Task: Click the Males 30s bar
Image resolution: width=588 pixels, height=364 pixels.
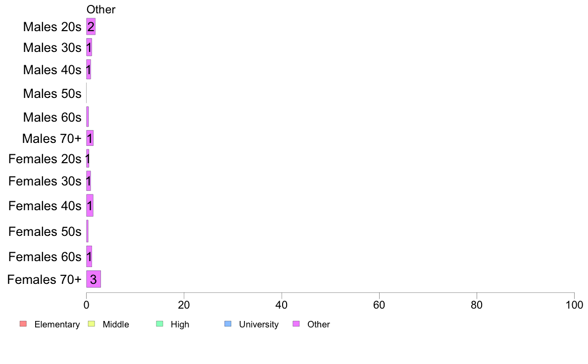Action: (x=89, y=47)
